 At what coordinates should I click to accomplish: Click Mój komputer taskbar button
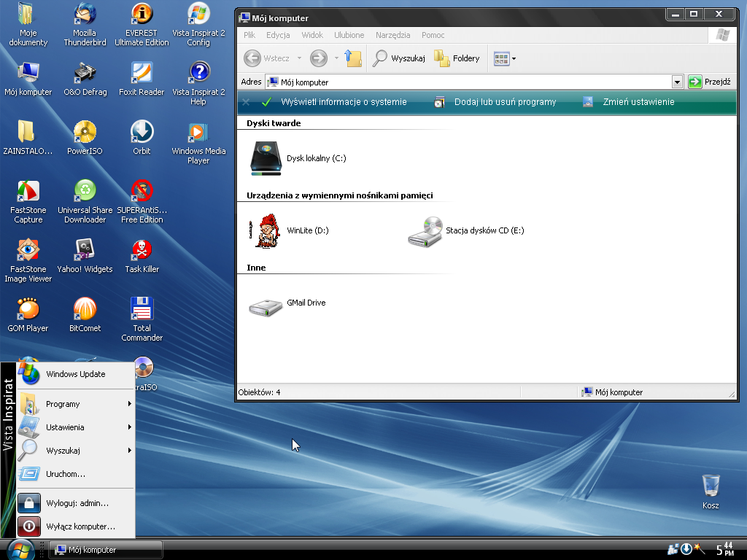pyautogui.click(x=105, y=550)
